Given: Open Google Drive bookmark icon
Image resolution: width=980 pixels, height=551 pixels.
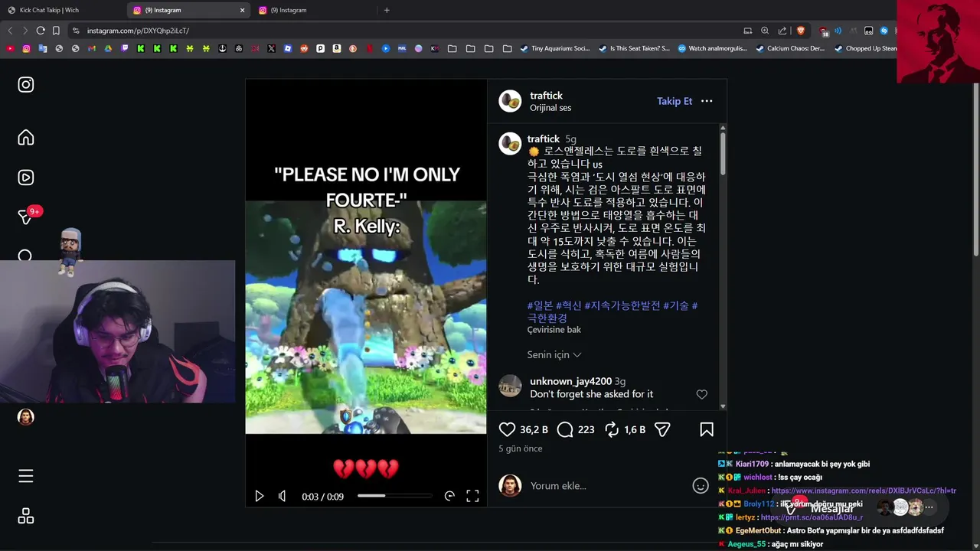Looking at the screenshot, I should coord(108,48).
